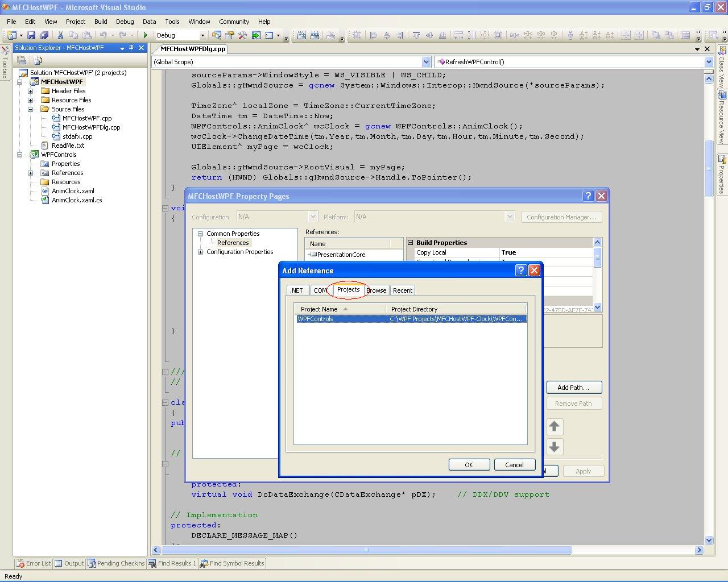
Task: Open the Error List tab
Action: tap(34, 563)
